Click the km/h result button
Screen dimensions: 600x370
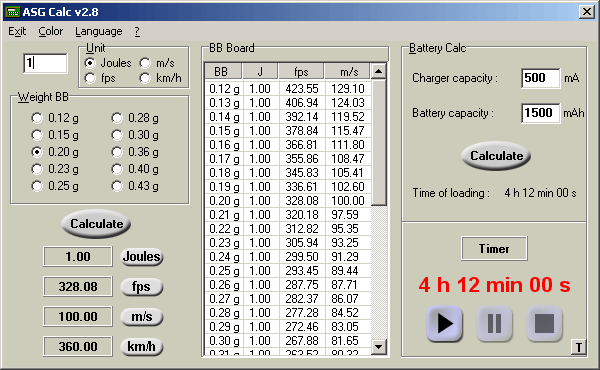142,347
